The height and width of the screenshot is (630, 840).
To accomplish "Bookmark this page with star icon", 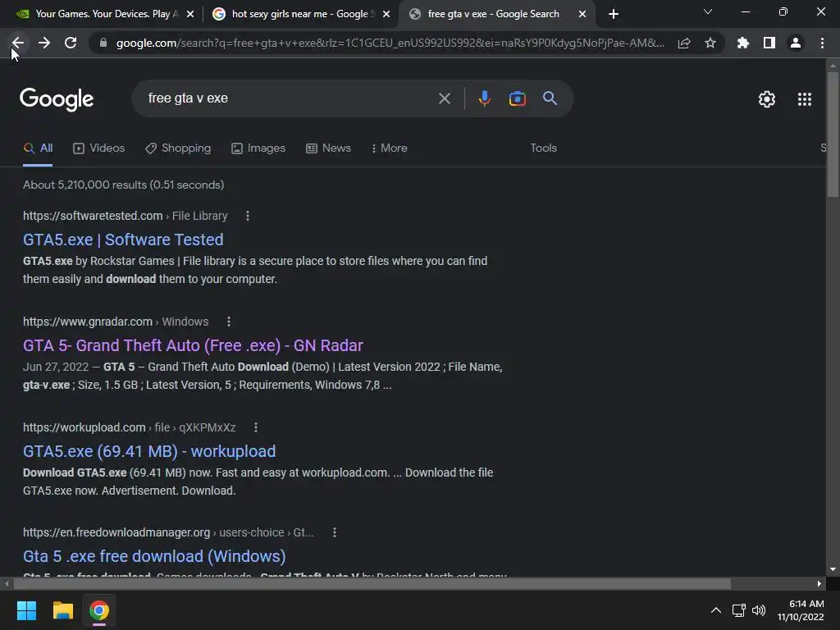I will coord(710,43).
